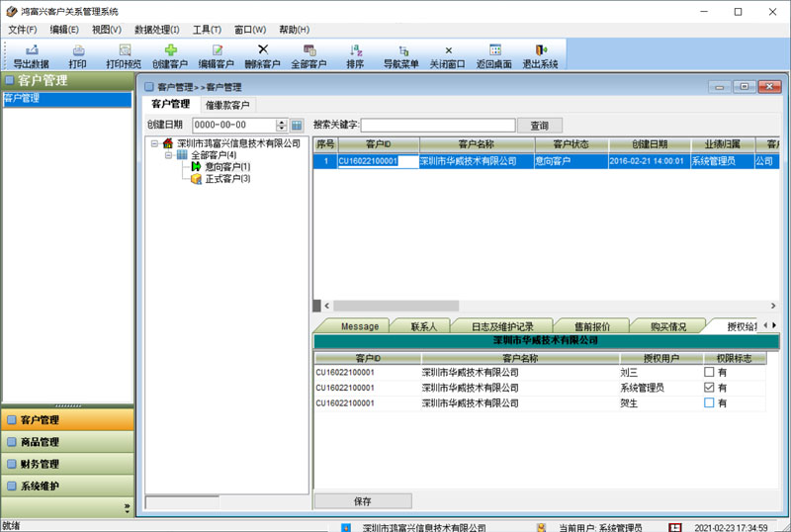Click the 客户状态 column header
This screenshot has height=532, width=791.
[571, 144]
